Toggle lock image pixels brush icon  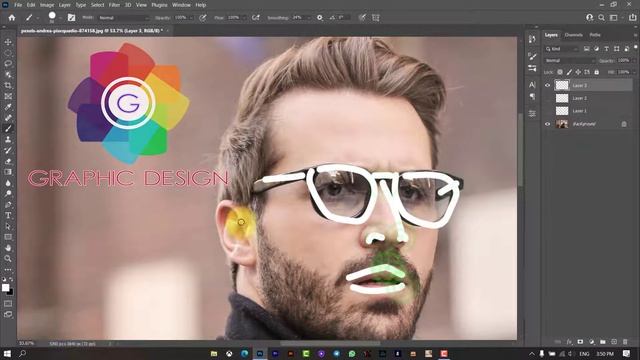pos(569,72)
